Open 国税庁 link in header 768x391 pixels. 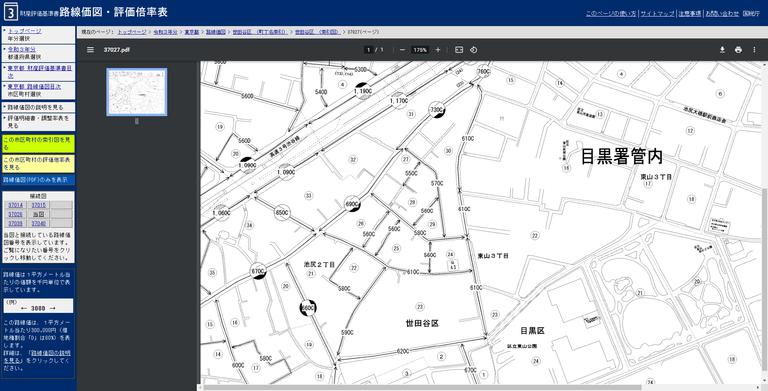[x=751, y=14]
